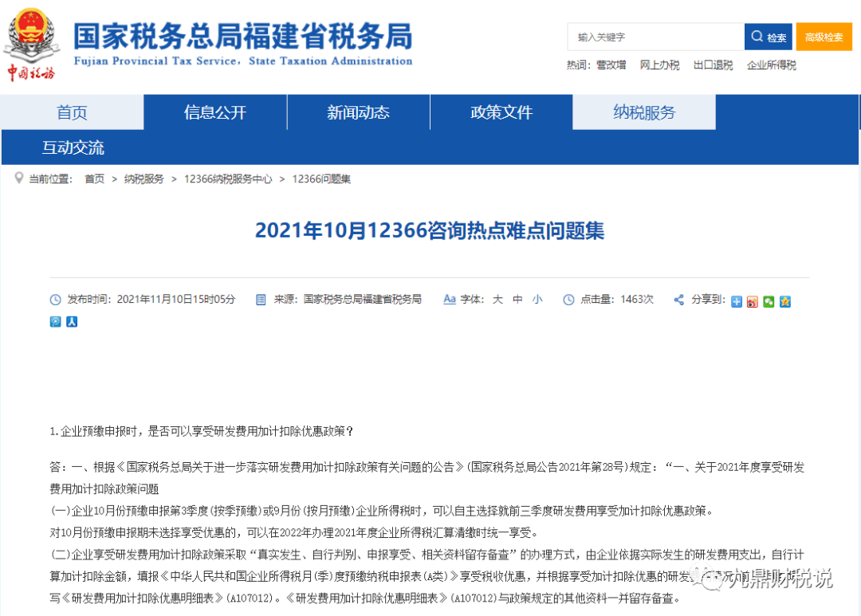Image resolution: width=861 pixels, height=616 pixels.
Task: Go to 纳税服务 in the breadcrumb
Action: (143, 179)
